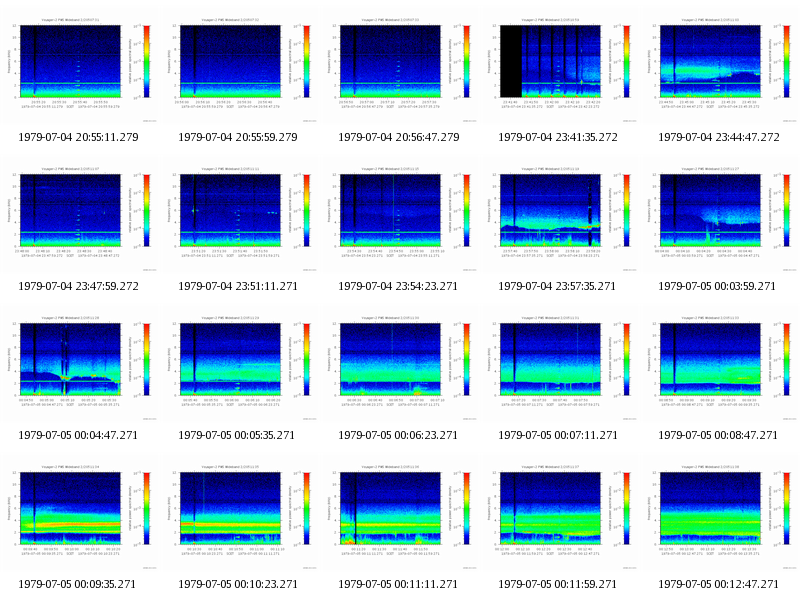This screenshot has width=800, height=596.
Task: Open the 1979-07-04 20:55:59.279 spectrogram thumbnail
Action: pyautogui.click(x=239, y=70)
